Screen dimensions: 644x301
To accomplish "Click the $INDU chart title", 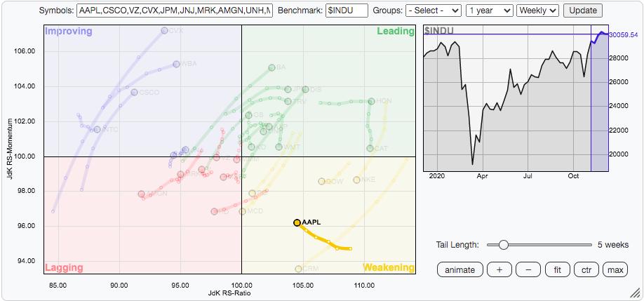I will click(x=440, y=30).
